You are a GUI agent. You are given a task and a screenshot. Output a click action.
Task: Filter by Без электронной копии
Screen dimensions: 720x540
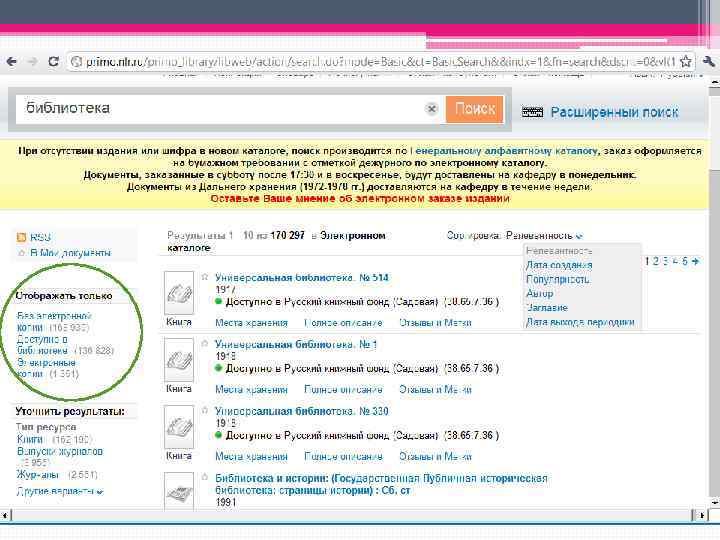(x=54, y=321)
